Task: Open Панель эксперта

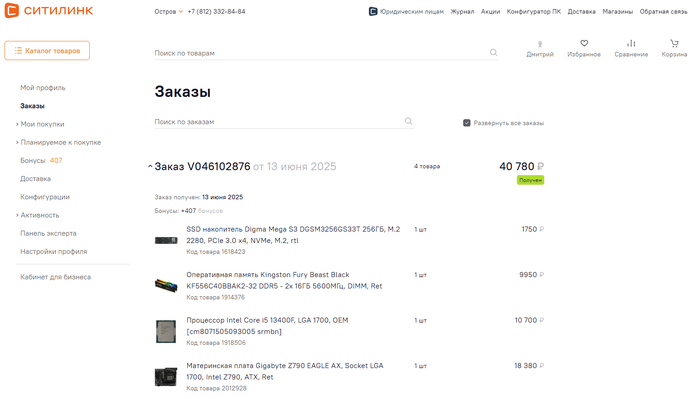Action: click(48, 233)
